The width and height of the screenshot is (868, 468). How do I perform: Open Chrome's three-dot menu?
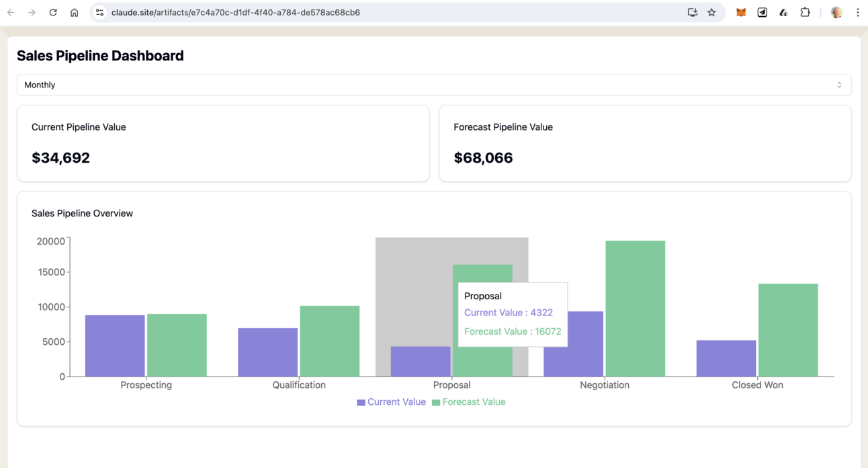(x=858, y=12)
